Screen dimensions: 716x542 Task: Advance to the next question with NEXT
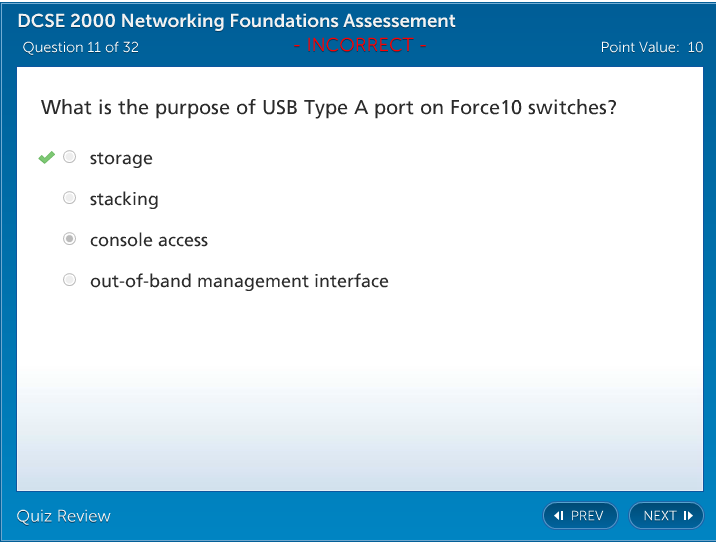click(x=666, y=516)
